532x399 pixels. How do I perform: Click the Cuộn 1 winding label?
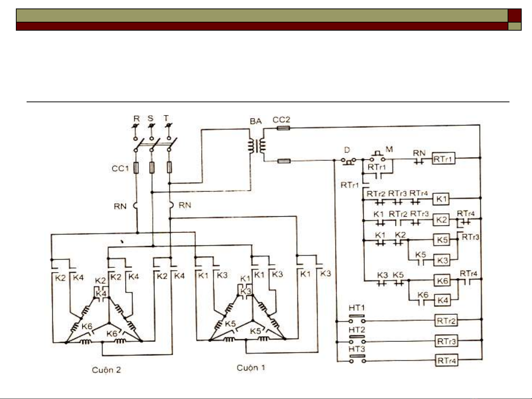click(251, 368)
